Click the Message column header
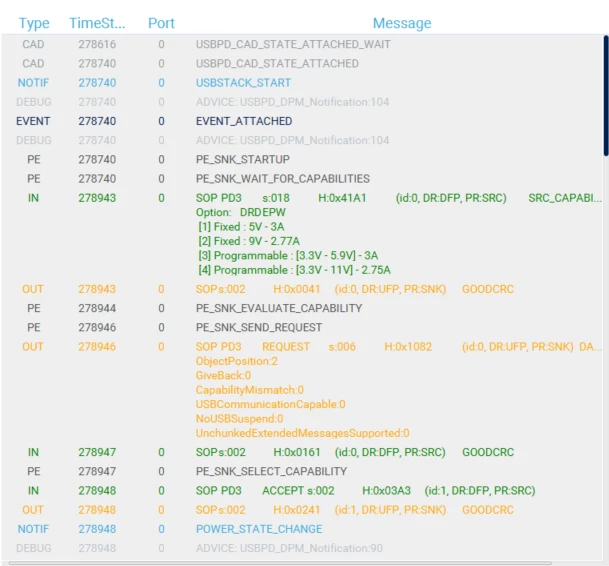 (402, 23)
